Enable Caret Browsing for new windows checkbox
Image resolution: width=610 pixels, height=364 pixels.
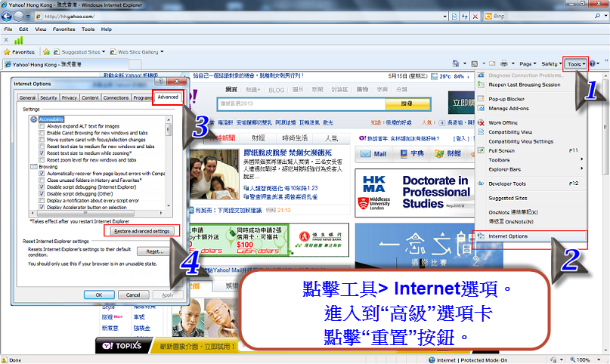(x=42, y=133)
